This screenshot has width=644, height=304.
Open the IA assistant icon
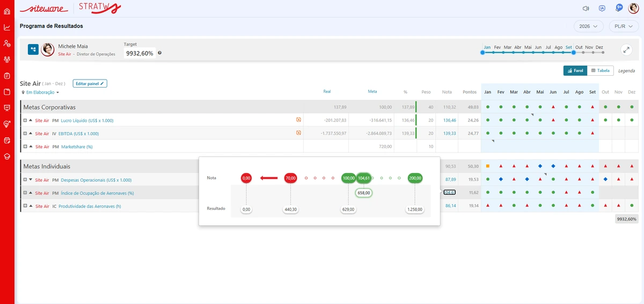click(x=602, y=8)
